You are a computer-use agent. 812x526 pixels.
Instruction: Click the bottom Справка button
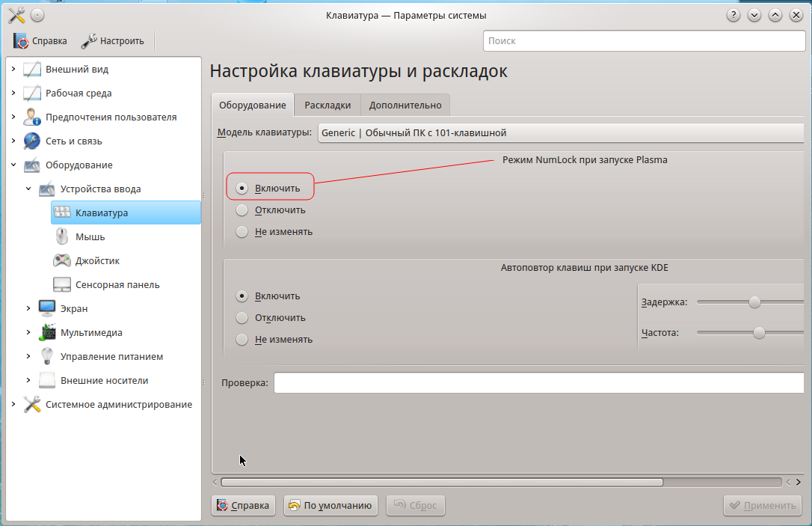244,505
